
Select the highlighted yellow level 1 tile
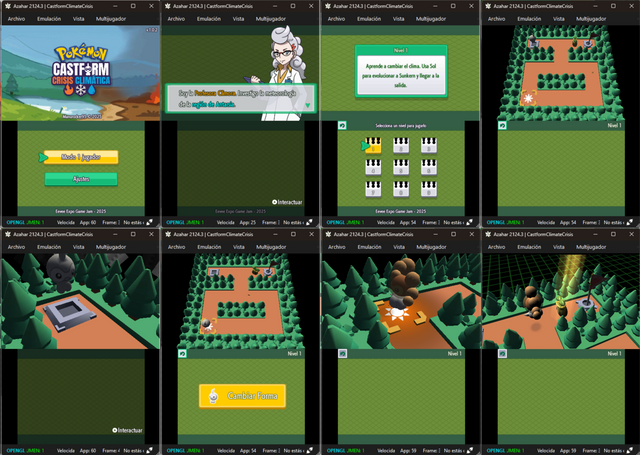[x=373, y=145]
